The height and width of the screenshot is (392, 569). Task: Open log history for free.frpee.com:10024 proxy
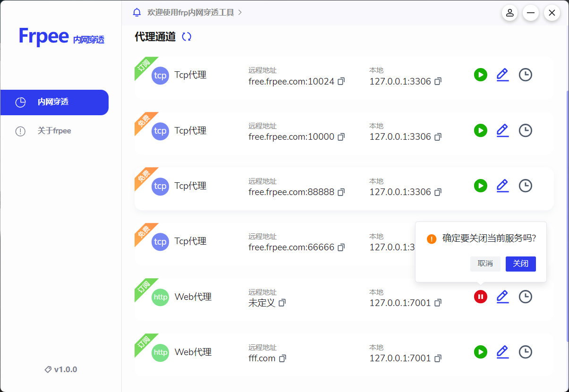point(525,75)
